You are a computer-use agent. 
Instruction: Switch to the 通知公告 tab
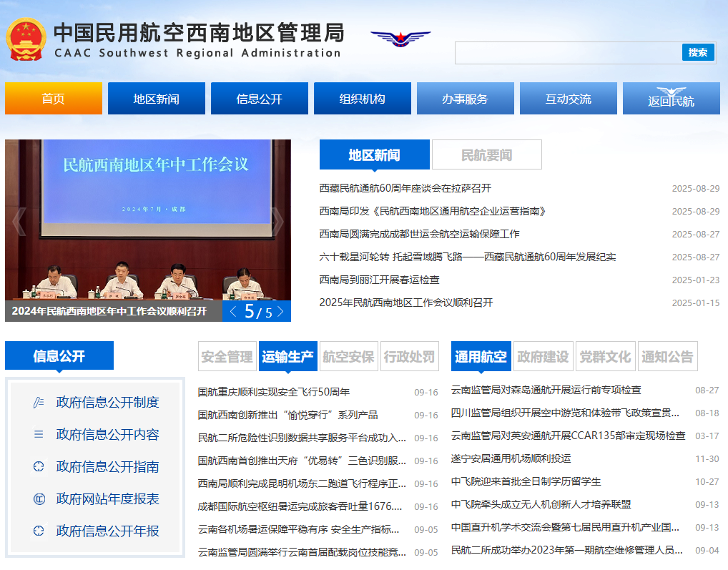tap(667, 356)
